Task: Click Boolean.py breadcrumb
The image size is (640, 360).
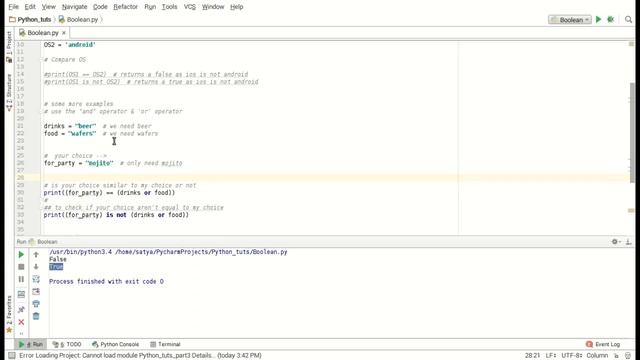Action: [78, 20]
